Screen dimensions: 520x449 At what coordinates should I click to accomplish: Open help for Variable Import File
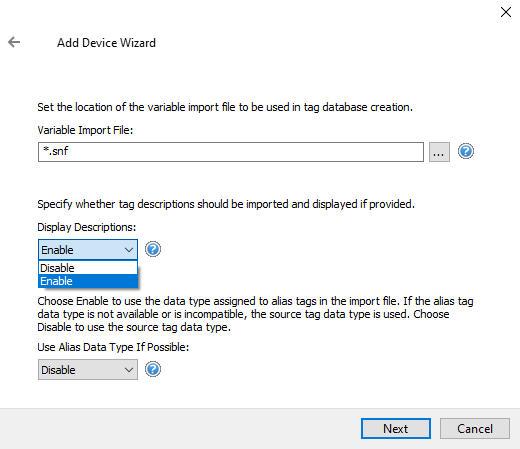click(x=466, y=151)
